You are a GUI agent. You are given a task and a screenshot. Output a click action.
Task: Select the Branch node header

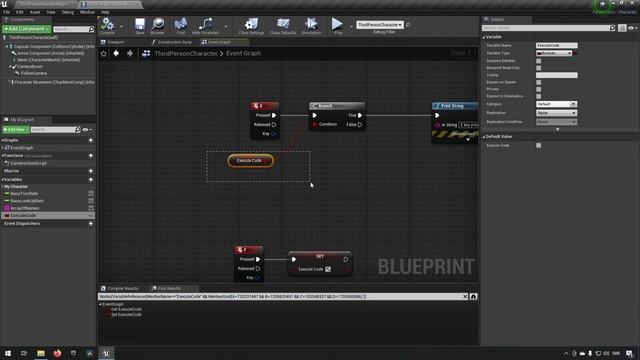(337, 106)
